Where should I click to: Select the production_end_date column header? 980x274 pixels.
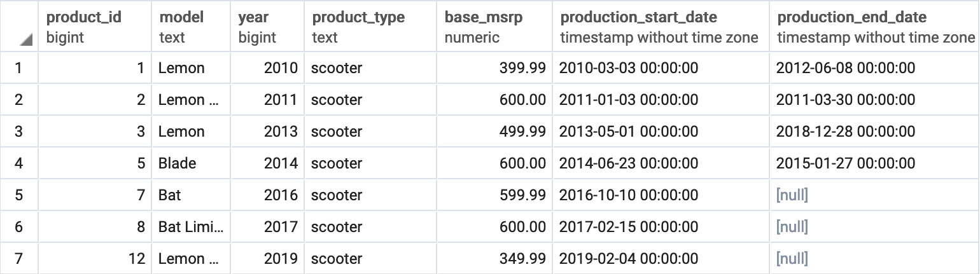click(875, 26)
